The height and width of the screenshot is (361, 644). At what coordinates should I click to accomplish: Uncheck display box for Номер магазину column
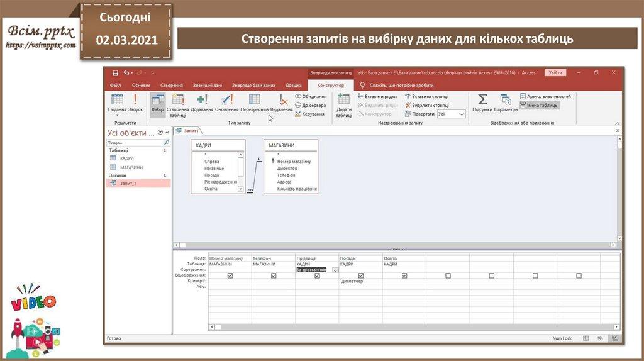(230, 275)
